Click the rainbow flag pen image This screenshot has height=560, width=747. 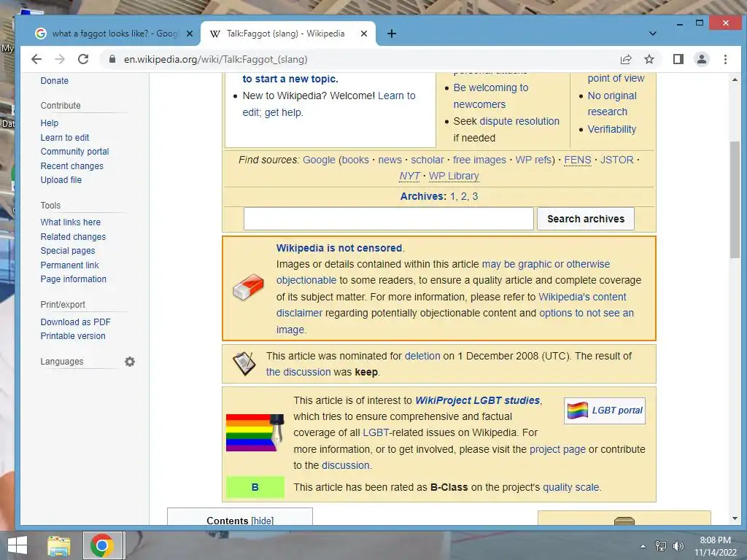(x=255, y=432)
